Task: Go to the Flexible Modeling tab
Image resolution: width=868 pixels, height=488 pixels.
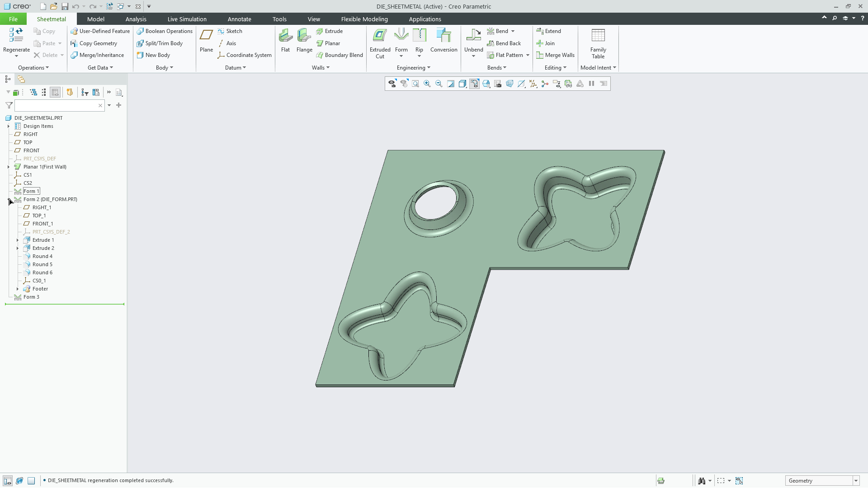Action: 364,19
